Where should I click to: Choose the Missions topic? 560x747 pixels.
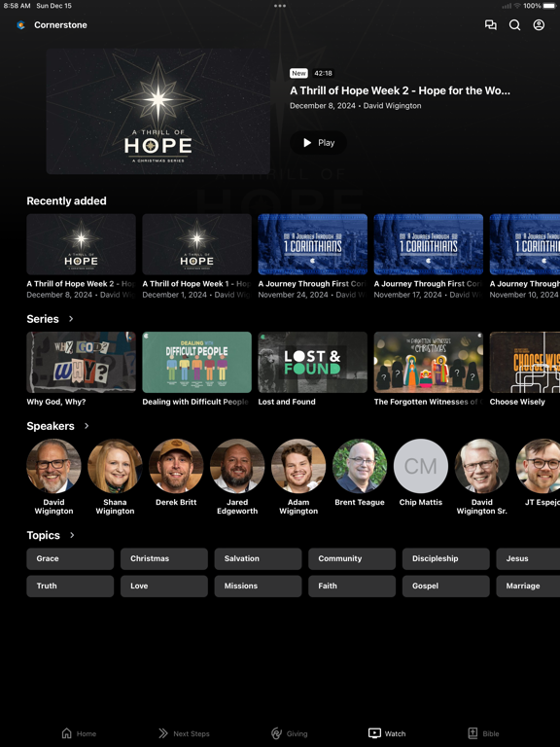click(x=258, y=586)
